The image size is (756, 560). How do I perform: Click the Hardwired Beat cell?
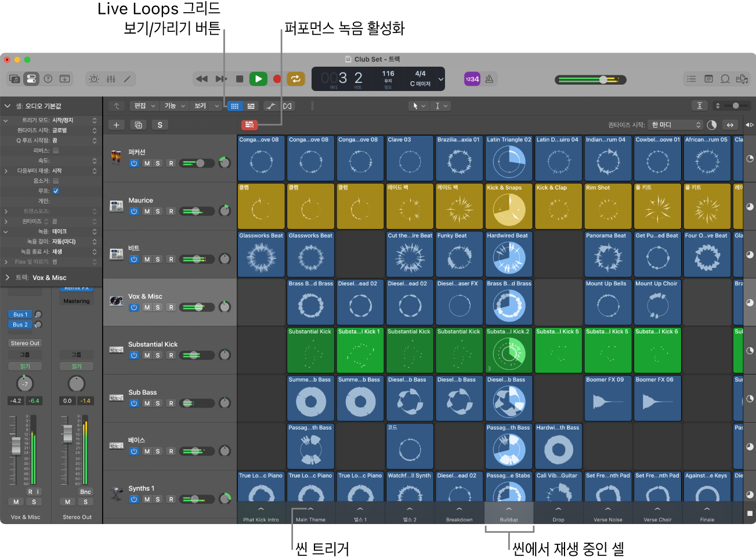509,254
